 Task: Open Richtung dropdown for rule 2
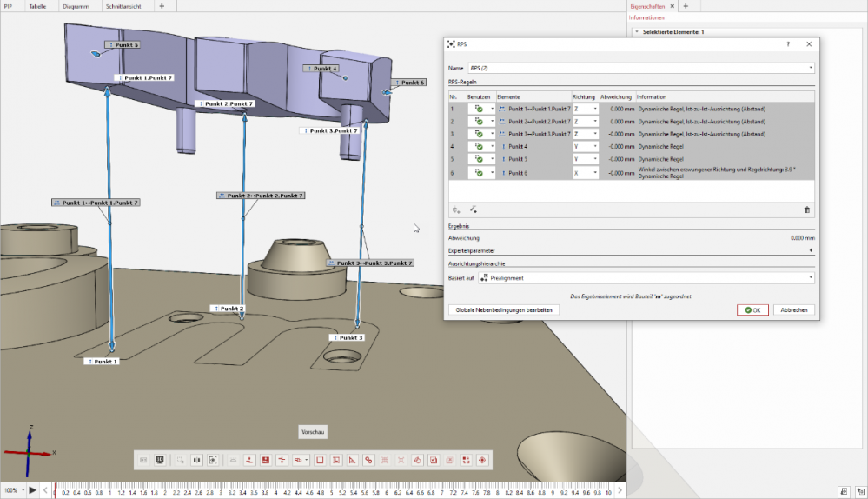(595, 122)
